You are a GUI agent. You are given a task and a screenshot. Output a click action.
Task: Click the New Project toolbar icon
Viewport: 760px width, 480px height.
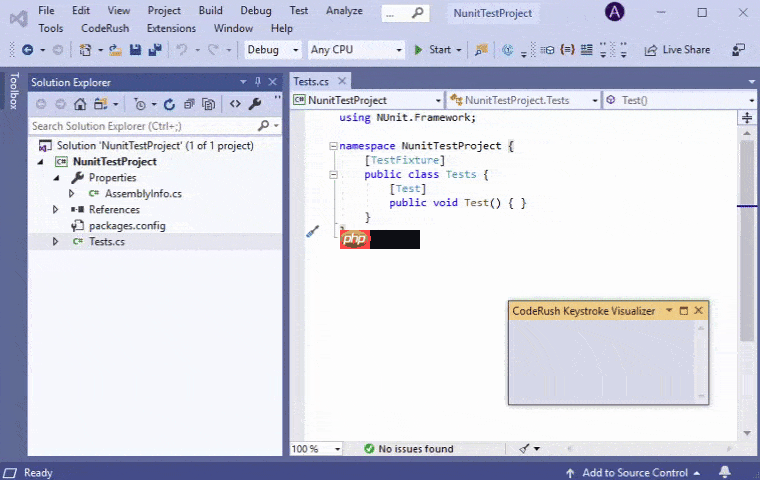85,49
